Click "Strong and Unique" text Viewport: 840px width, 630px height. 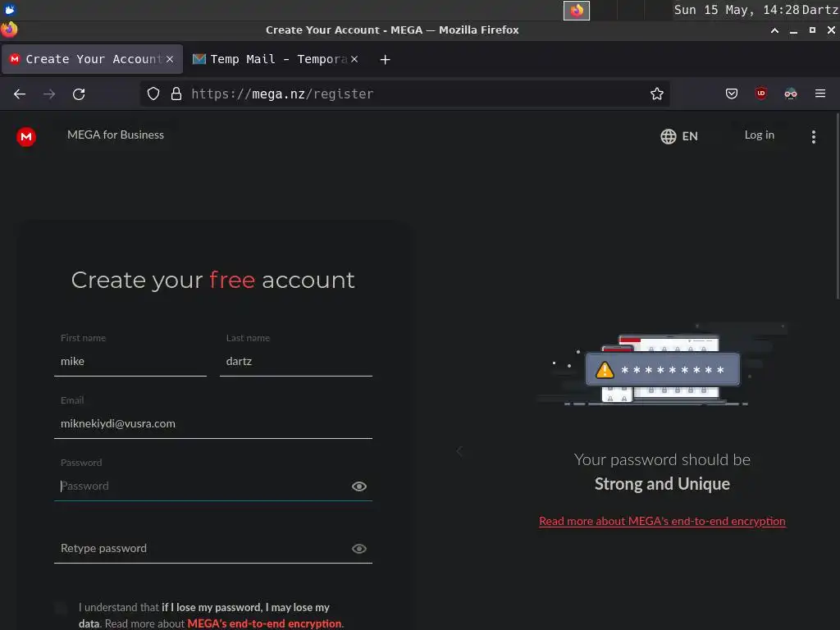pos(662,484)
